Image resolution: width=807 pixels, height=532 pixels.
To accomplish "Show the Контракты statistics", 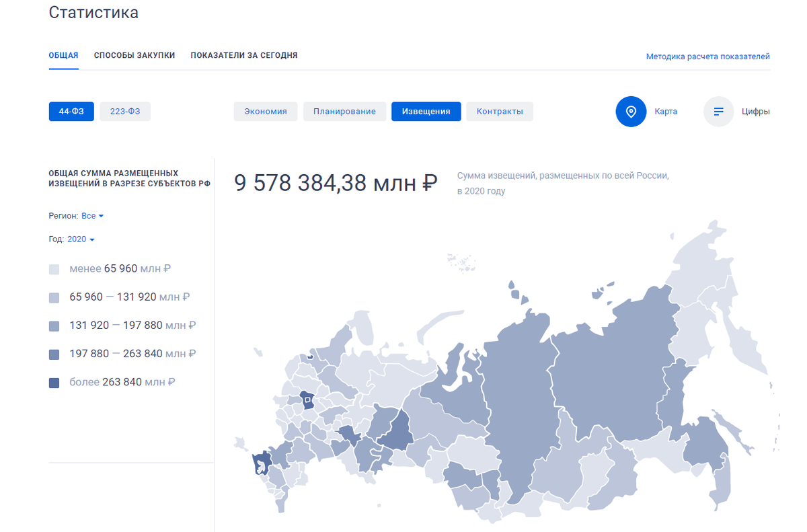I will [500, 112].
